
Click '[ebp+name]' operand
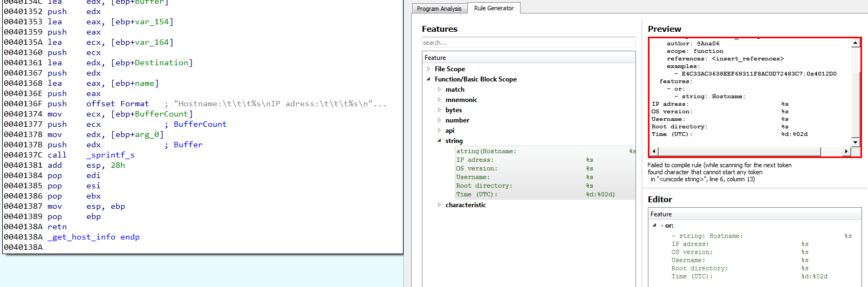point(135,83)
